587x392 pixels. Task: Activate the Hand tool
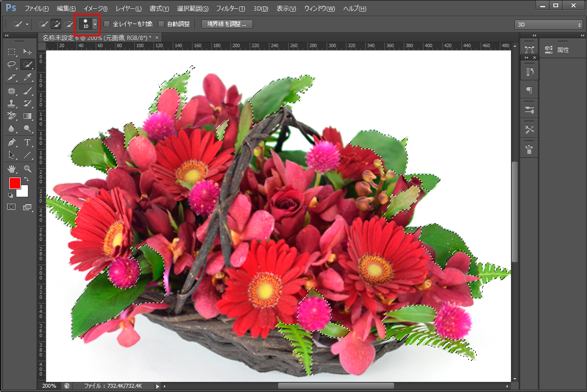(12, 168)
